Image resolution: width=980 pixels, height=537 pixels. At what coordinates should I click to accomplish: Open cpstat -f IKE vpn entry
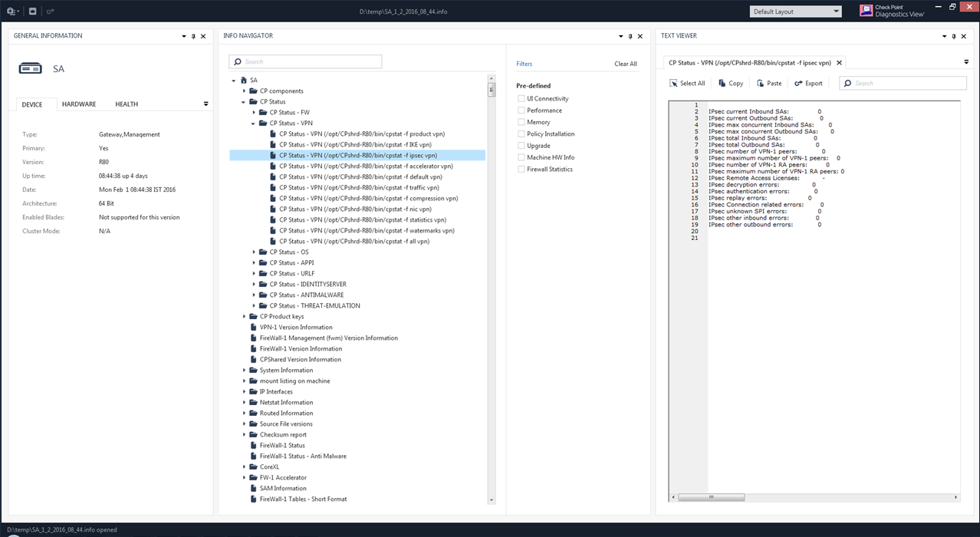[x=355, y=144]
